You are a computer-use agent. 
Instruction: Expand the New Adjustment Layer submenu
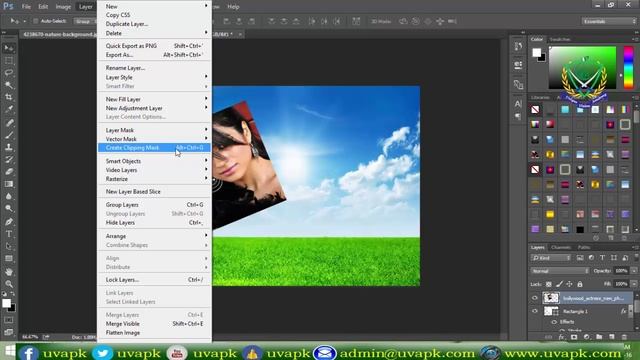(x=155, y=108)
